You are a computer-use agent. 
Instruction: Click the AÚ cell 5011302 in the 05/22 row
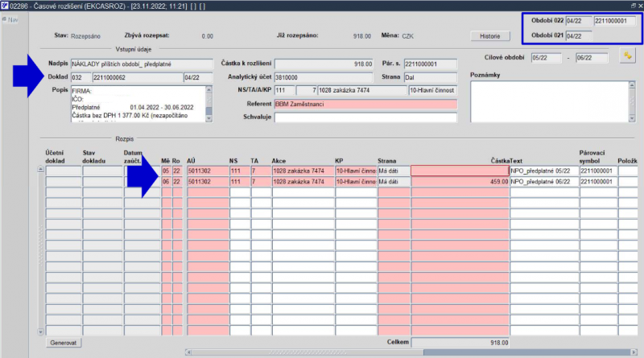(x=208, y=171)
